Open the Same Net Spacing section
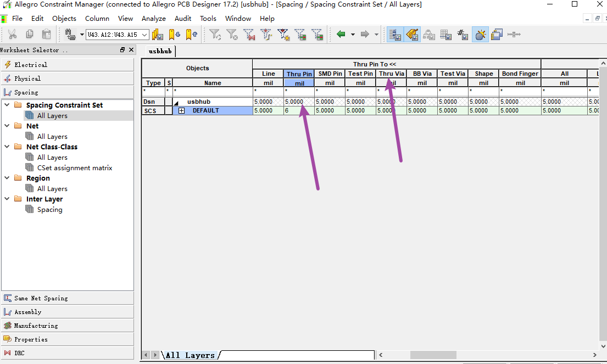 click(68, 298)
